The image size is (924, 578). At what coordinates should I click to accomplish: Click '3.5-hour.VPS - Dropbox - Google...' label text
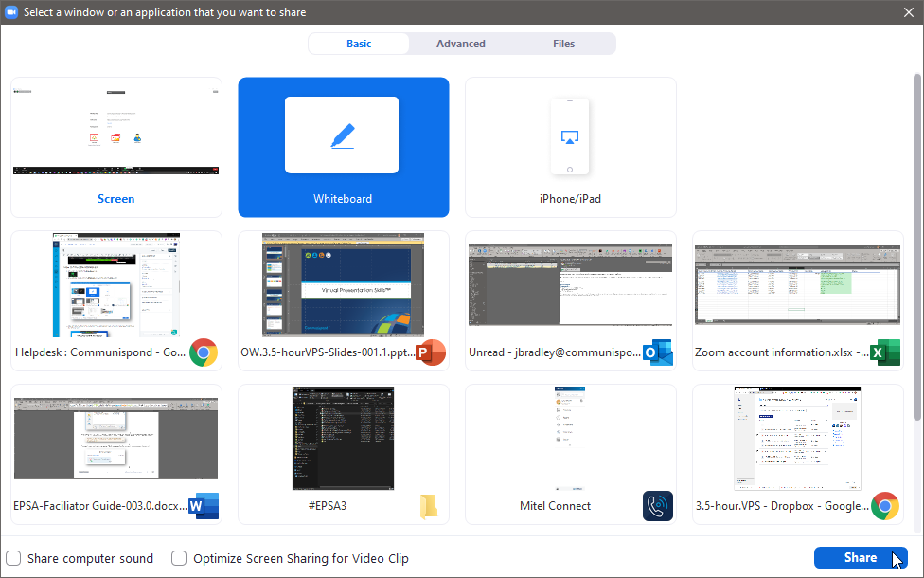click(x=782, y=506)
